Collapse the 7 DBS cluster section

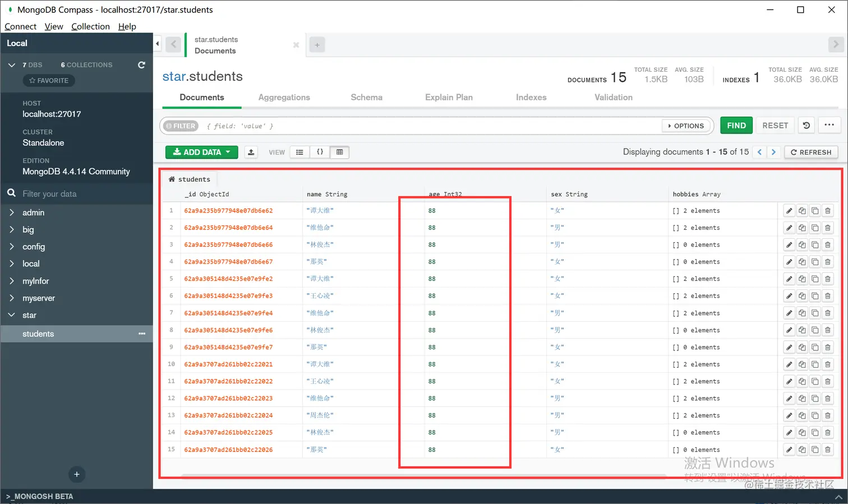click(11, 65)
